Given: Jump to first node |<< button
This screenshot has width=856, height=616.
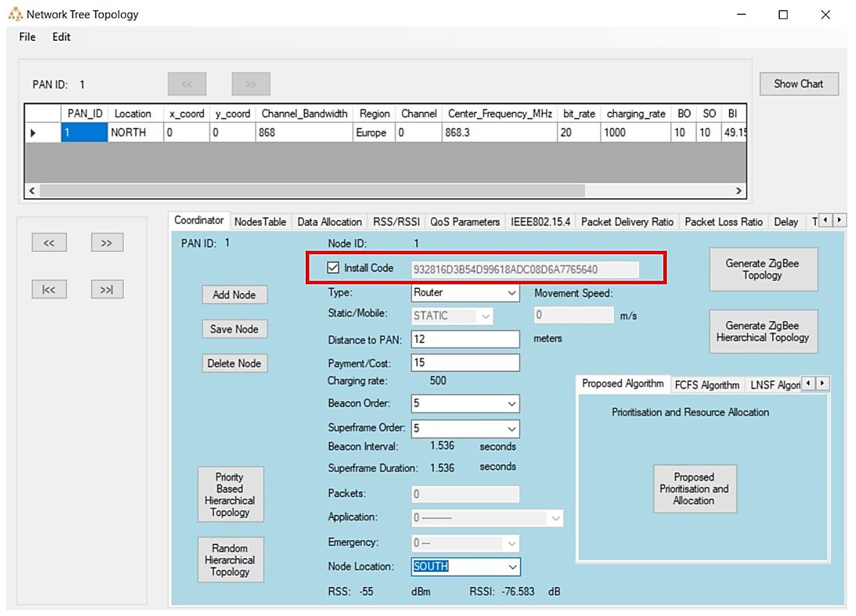Looking at the screenshot, I should click(x=49, y=289).
